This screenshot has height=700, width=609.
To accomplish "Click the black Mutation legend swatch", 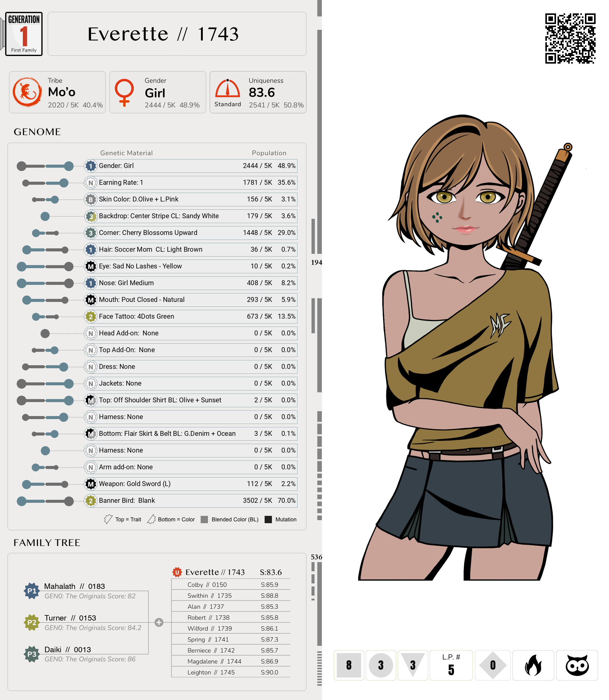I will tap(268, 519).
